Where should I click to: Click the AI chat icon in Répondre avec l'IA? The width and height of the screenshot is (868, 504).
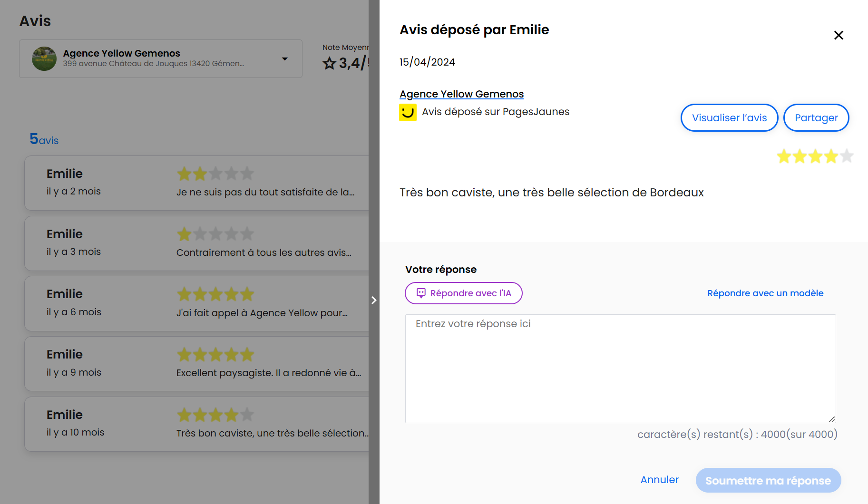(x=421, y=293)
